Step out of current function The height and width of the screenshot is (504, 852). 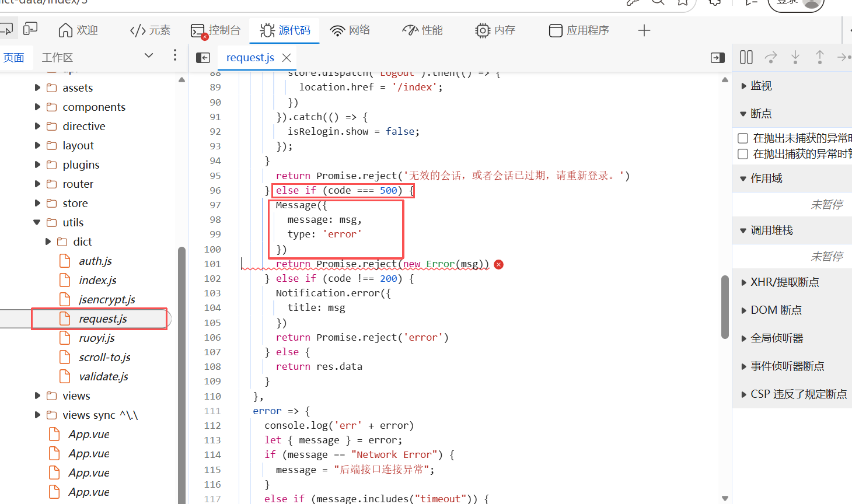tap(820, 57)
